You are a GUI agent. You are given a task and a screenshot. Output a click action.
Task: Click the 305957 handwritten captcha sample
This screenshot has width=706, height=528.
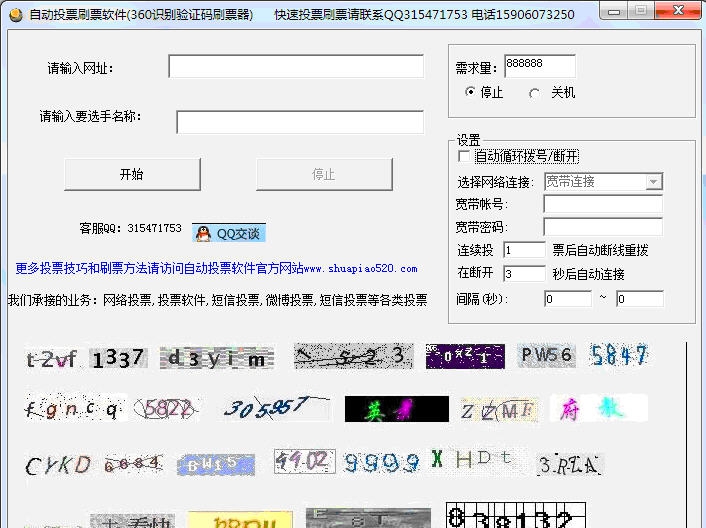click(277, 408)
